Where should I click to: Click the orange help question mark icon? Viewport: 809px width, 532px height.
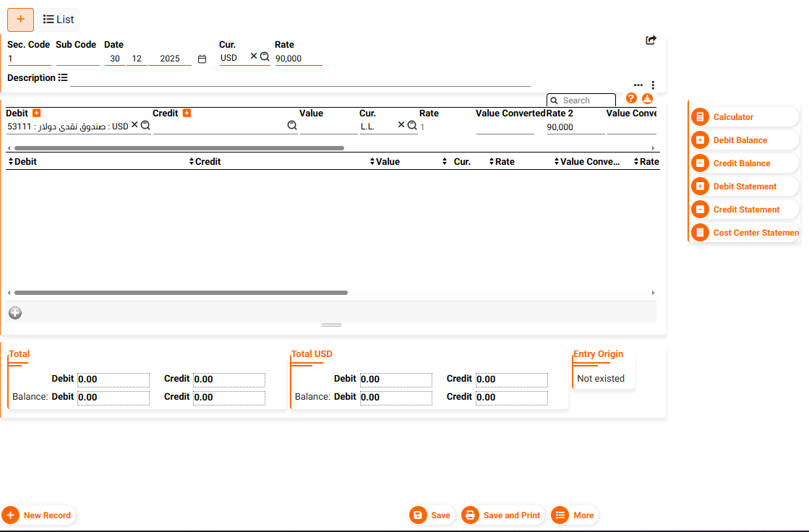[631, 98]
